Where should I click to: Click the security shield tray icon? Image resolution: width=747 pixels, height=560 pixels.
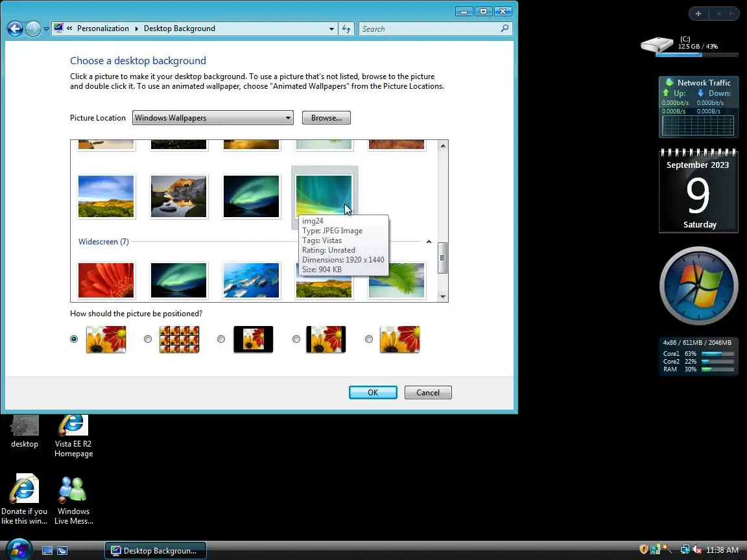[x=644, y=550]
